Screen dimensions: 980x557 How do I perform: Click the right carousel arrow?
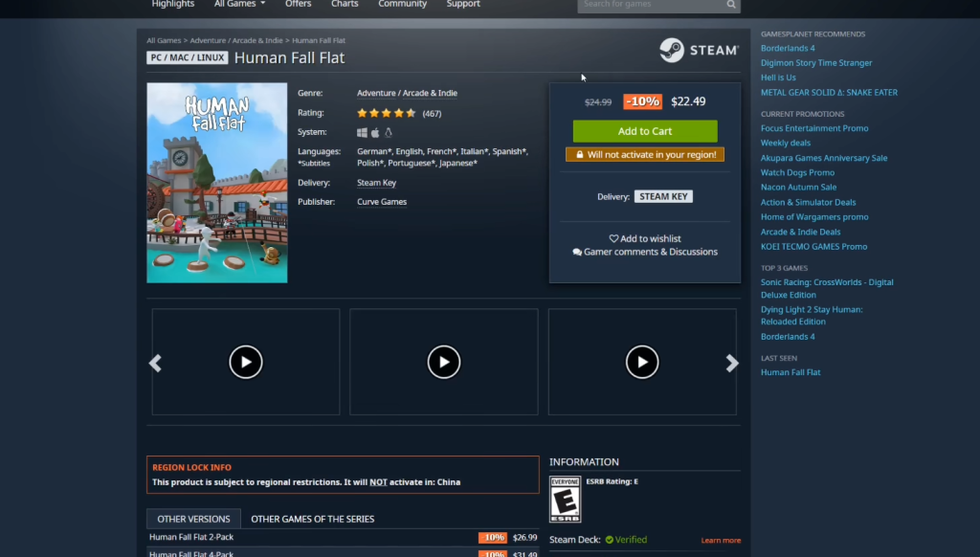click(x=732, y=363)
